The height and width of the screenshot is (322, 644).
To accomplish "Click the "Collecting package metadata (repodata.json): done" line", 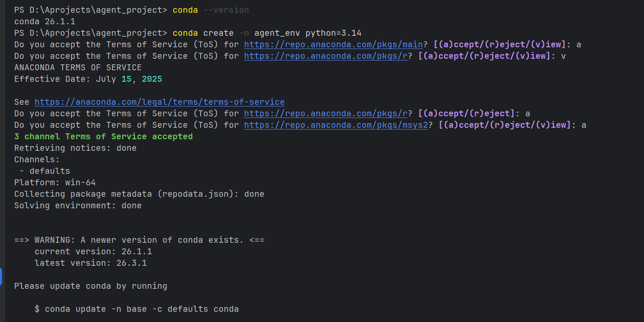I will pyautogui.click(x=139, y=194).
